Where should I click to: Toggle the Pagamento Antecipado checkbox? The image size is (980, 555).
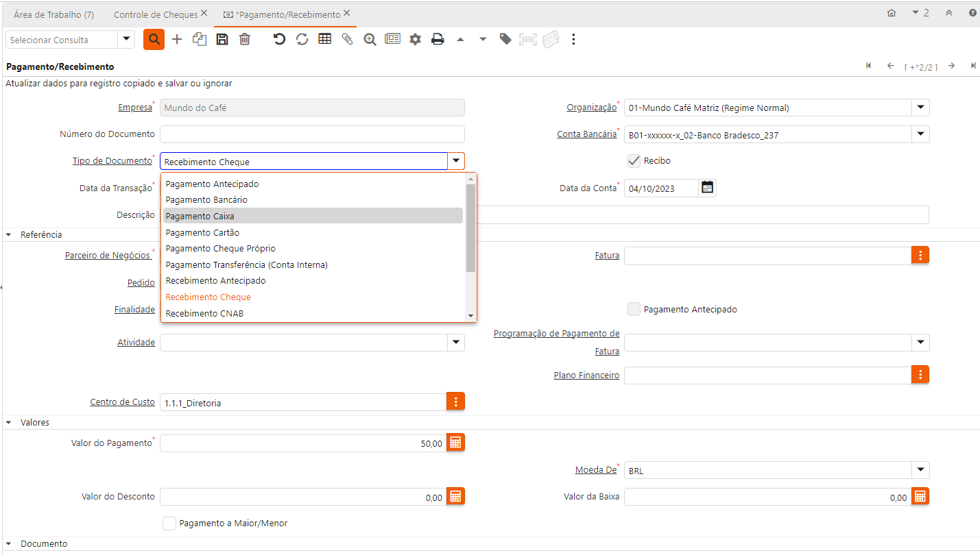pyautogui.click(x=634, y=310)
